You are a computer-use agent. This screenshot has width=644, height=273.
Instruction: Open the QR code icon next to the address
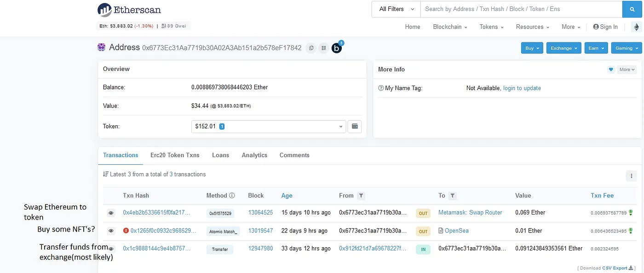tap(323, 48)
